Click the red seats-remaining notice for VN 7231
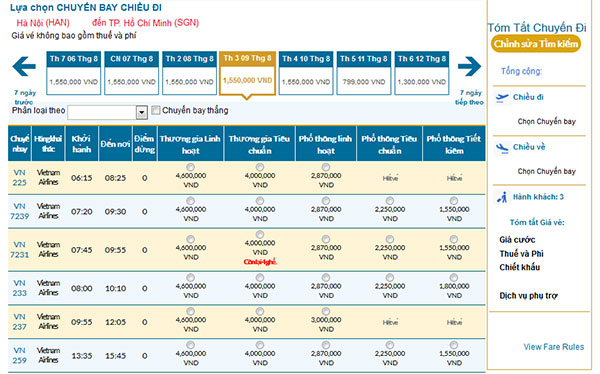 (260, 262)
